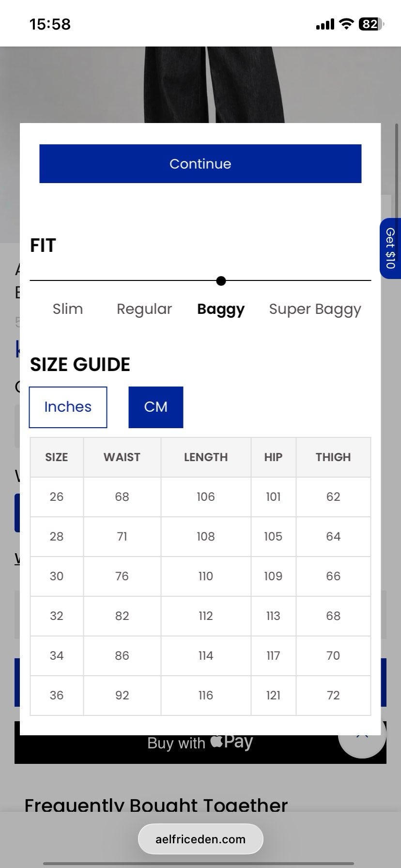Tap the battery indicator showing 82
The width and height of the screenshot is (401, 868).
[371, 24]
